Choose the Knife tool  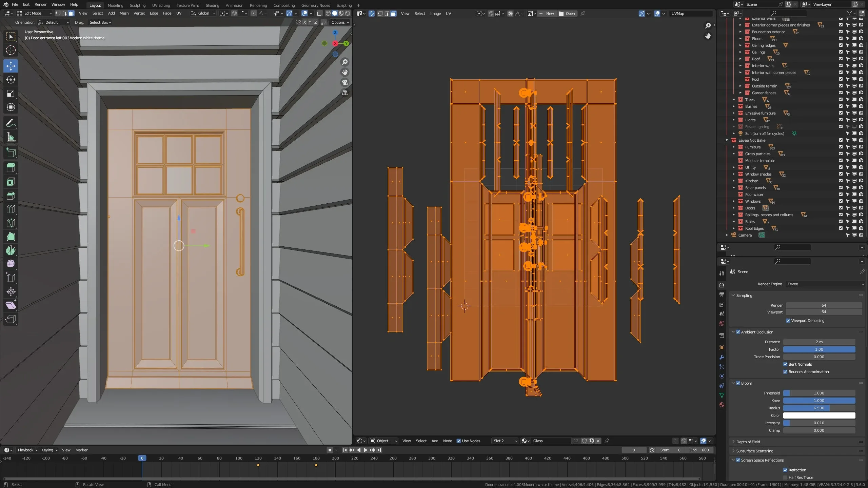tap(11, 223)
